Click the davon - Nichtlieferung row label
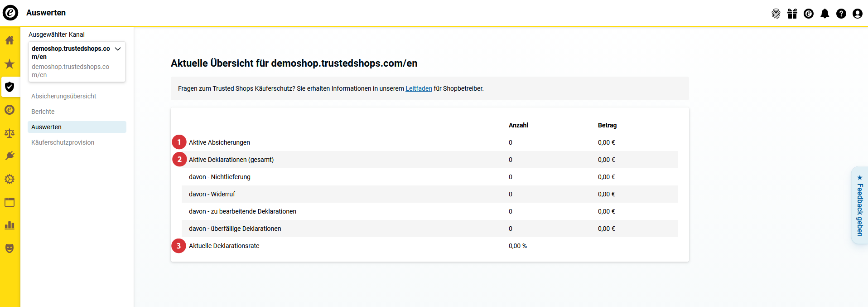This screenshot has width=868, height=307. pos(220,177)
